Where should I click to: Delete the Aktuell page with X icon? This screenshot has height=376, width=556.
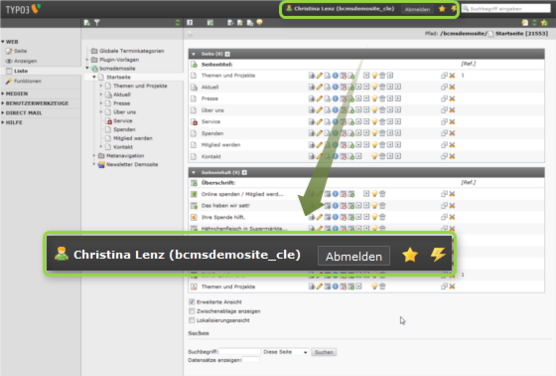pyautogui.click(x=452, y=87)
